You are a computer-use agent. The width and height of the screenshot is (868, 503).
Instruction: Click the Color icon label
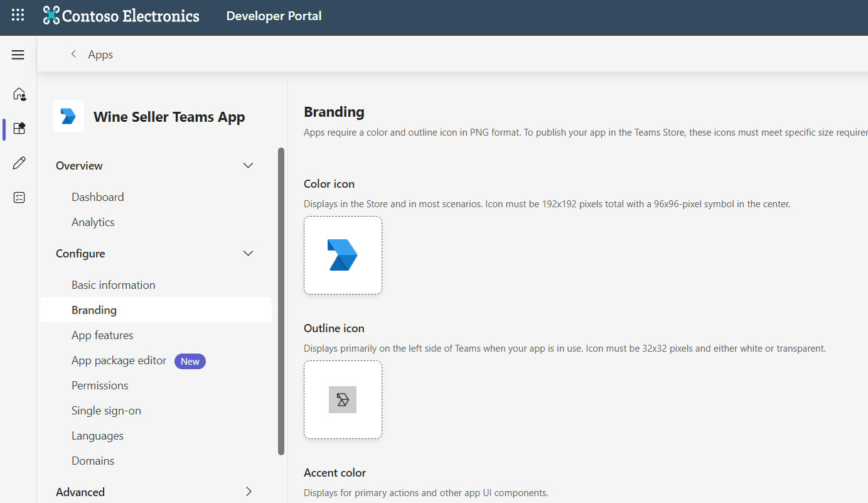[329, 183]
